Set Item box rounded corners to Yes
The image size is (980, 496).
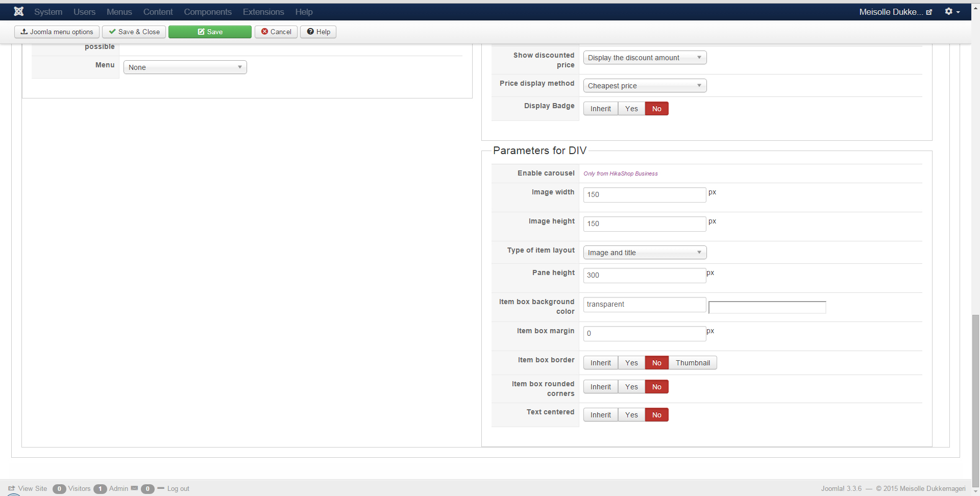coord(631,387)
